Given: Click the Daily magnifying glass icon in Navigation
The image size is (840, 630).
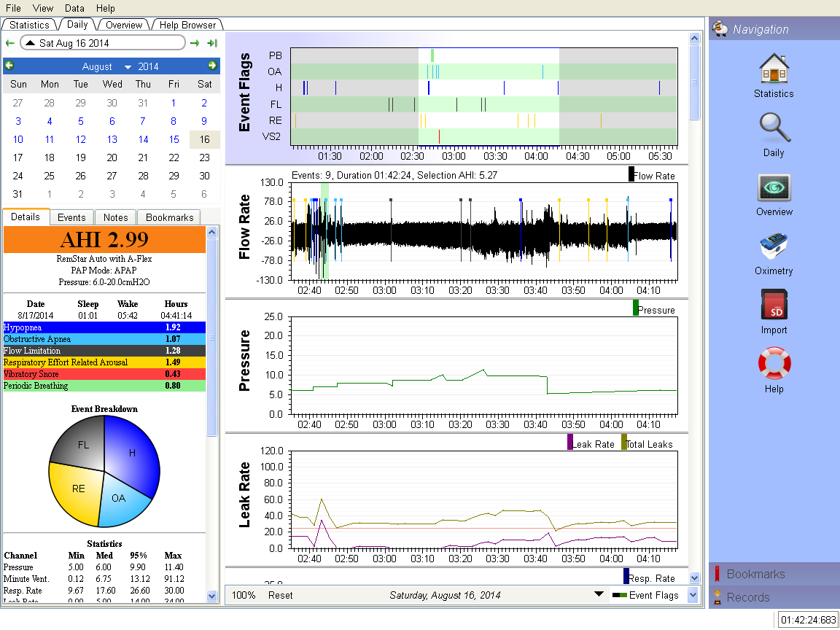Looking at the screenshot, I should [774, 128].
